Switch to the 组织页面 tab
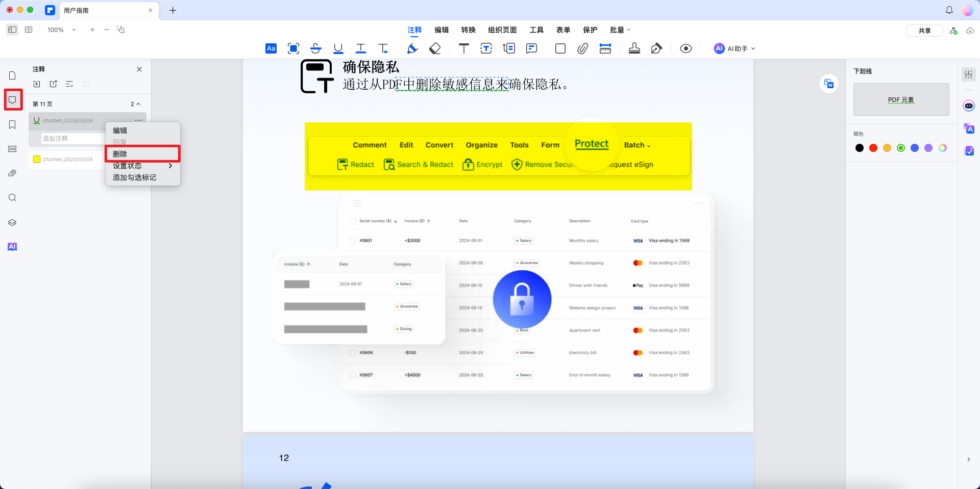Screen dimensions: 980x489 [x=502, y=30]
